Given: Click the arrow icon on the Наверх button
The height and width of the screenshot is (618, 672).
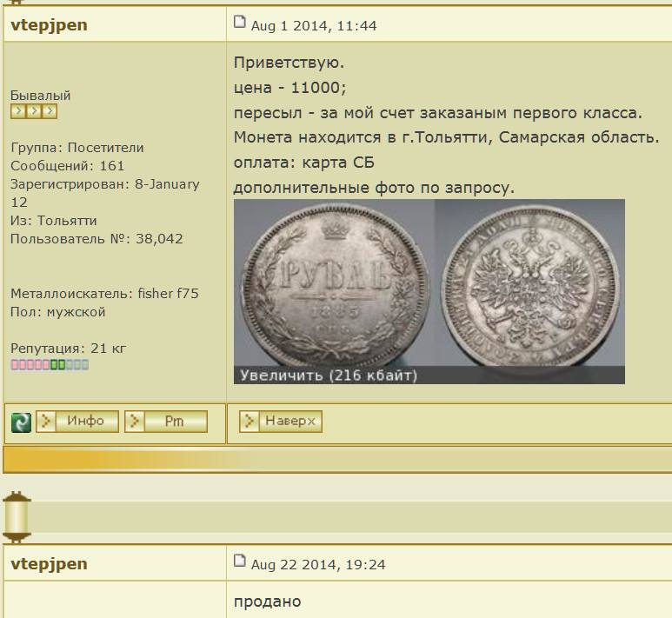Looking at the screenshot, I should pyautogui.click(x=250, y=422).
